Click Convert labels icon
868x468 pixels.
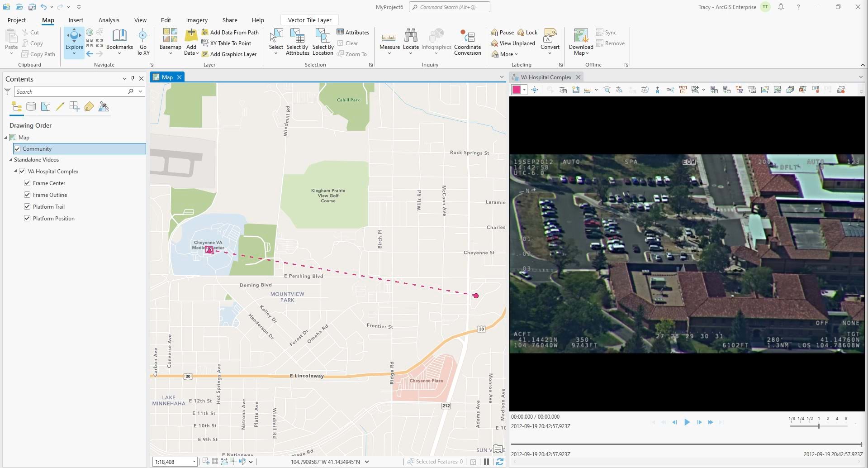550,35
